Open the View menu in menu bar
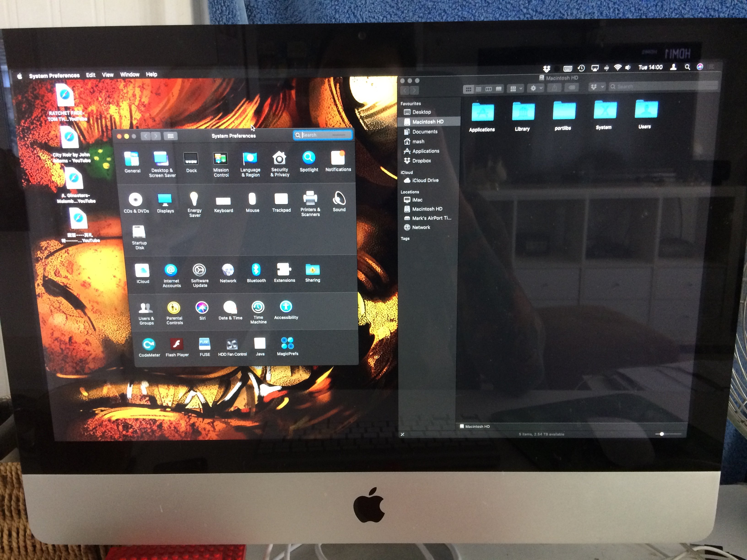 coord(107,75)
